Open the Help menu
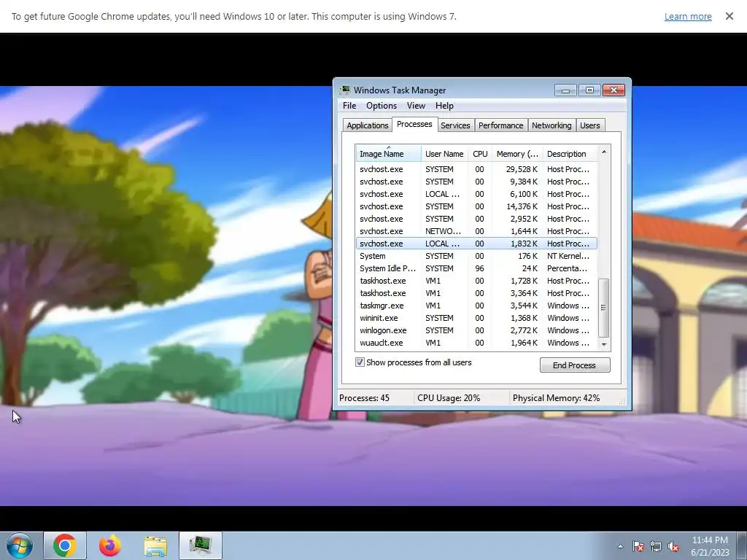The width and height of the screenshot is (747, 560). point(444,106)
